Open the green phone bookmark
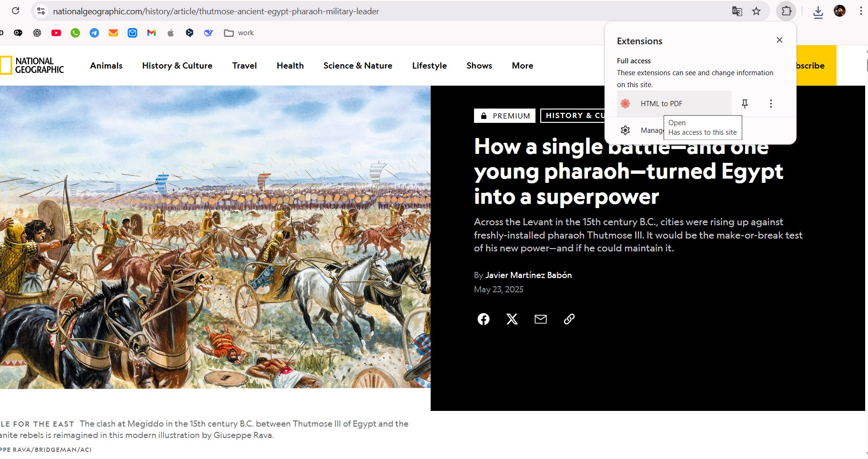This screenshot has width=868, height=459. click(x=75, y=33)
